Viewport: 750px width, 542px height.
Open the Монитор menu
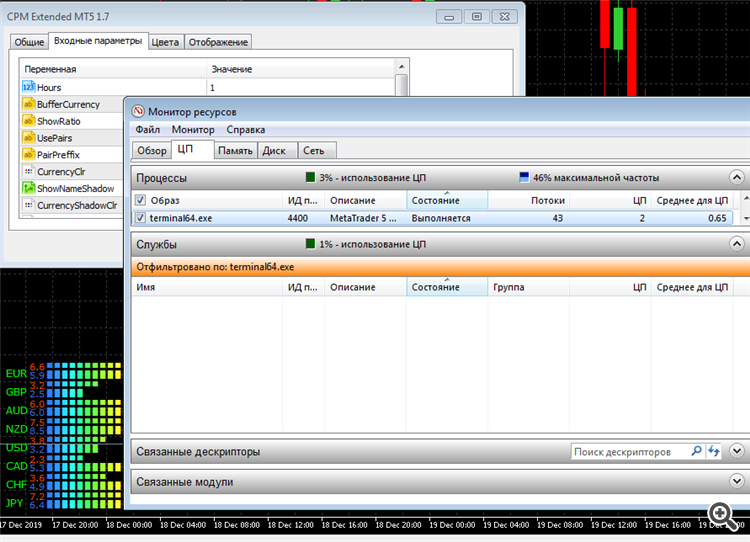[193, 130]
